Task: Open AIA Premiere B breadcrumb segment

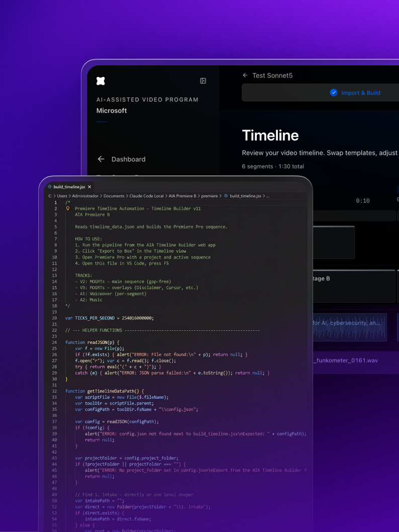Action: (182, 196)
